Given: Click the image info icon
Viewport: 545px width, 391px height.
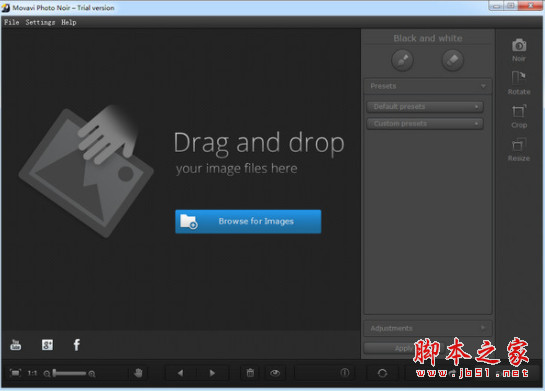Looking at the screenshot, I should pos(344,373).
